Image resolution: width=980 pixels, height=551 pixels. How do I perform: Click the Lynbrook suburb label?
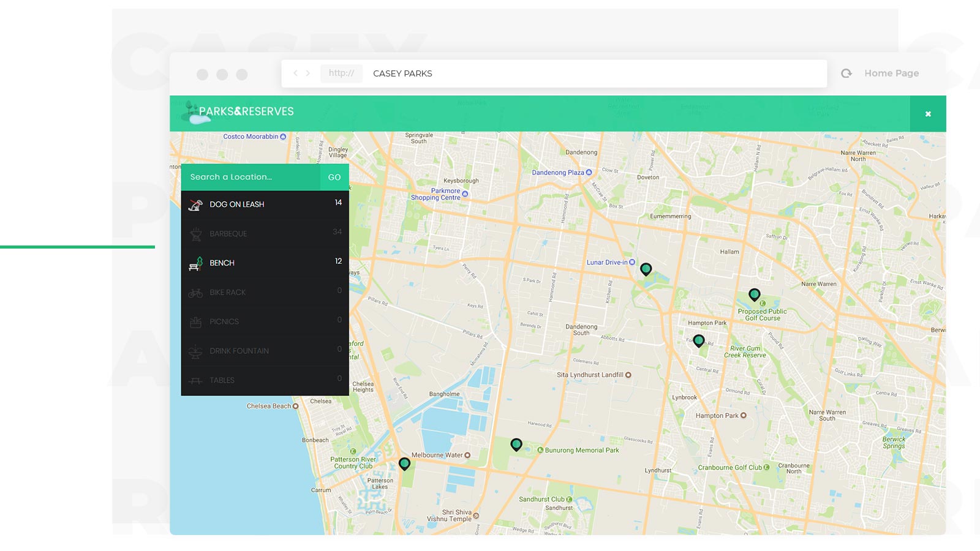684,397
